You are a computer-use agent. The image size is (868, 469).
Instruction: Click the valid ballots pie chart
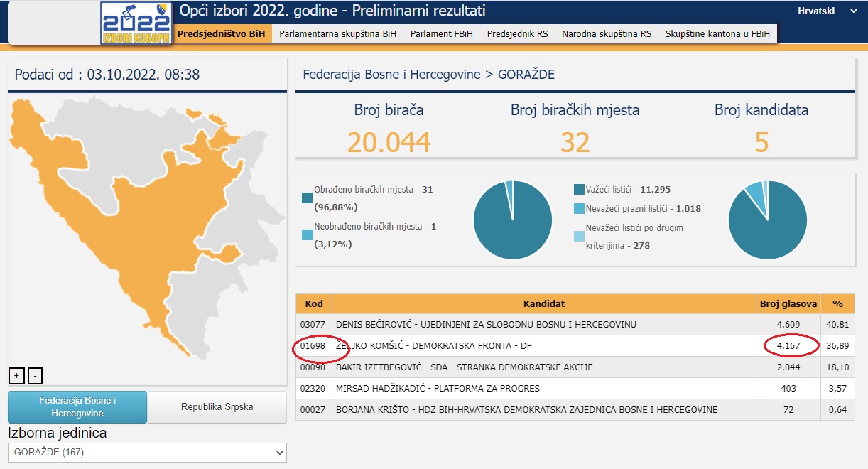click(768, 220)
